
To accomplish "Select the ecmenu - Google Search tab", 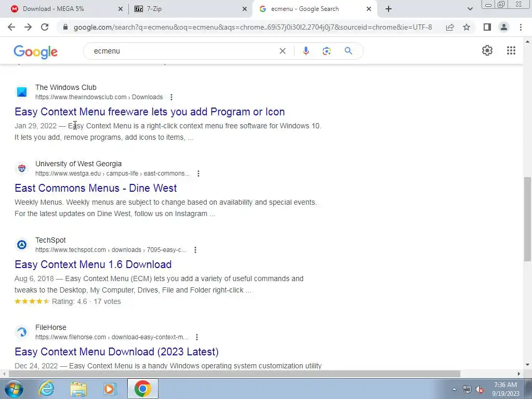I will click(x=314, y=9).
